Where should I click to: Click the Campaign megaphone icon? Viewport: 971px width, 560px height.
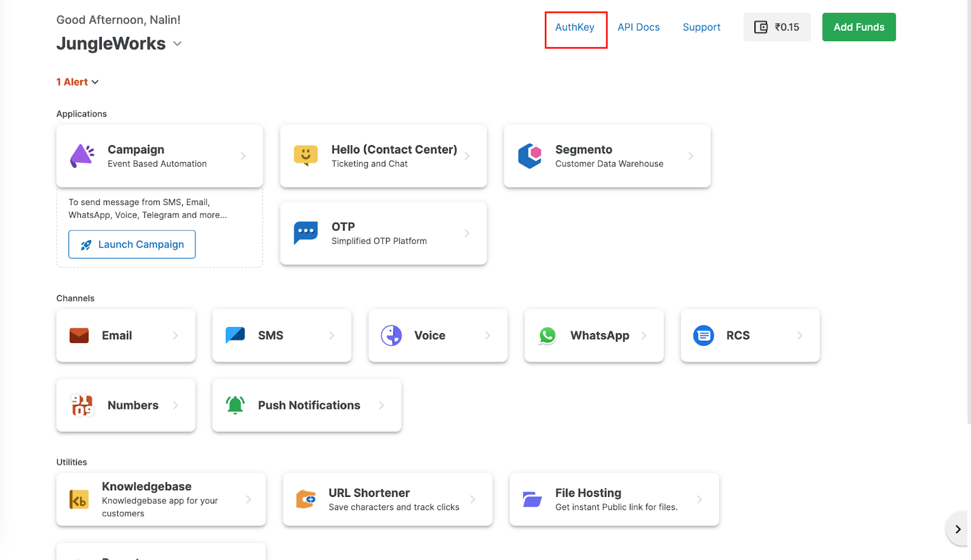[83, 156]
